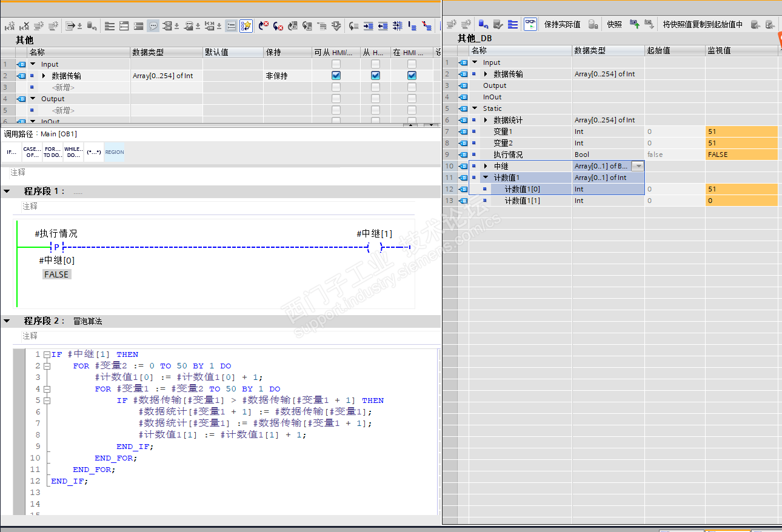The height and width of the screenshot is (532, 782).
Task: Click the expanded mode icon in DB toolbar
Action: pos(513,24)
